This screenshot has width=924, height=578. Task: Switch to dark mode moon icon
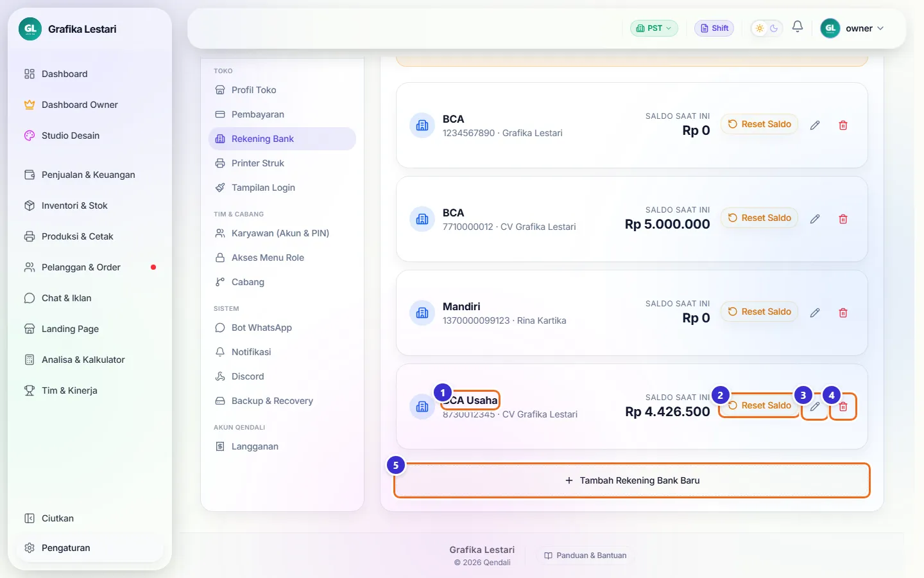coord(774,28)
